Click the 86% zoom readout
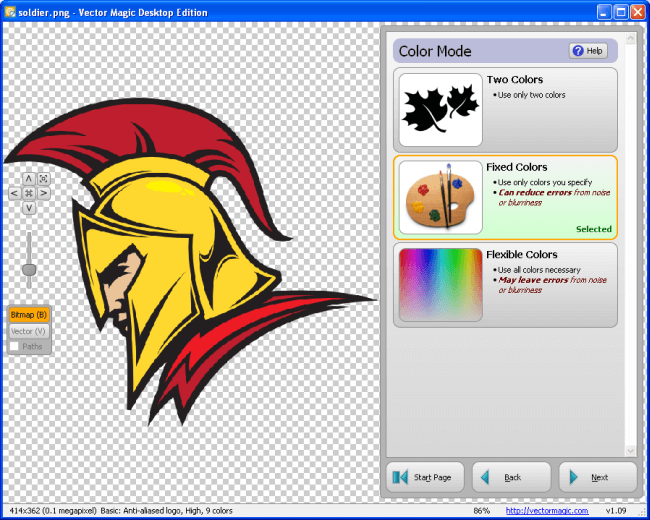 tap(481, 510)
